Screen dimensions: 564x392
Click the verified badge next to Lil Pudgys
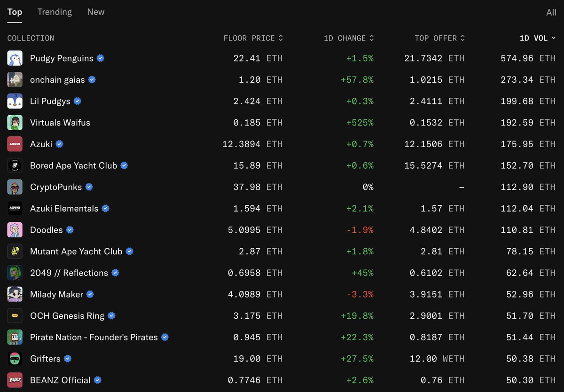click(x=78, y=101)
